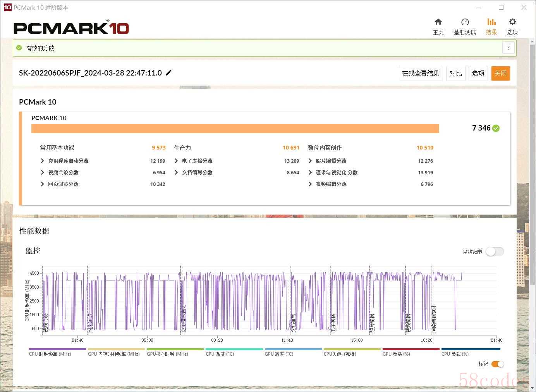The image size is (536, 392).
Task: Click the 视频编辑 marker in chart
Action: click(408, 323)
